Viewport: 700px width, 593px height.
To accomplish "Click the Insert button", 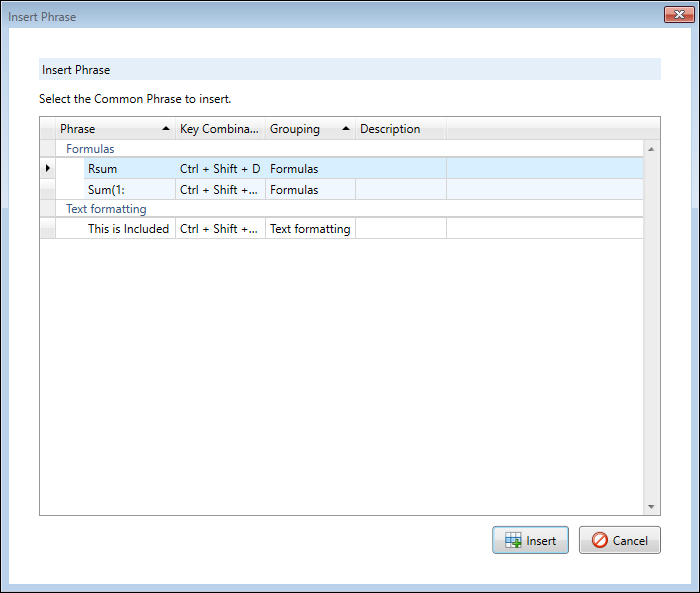I will [x=530, y=540].
